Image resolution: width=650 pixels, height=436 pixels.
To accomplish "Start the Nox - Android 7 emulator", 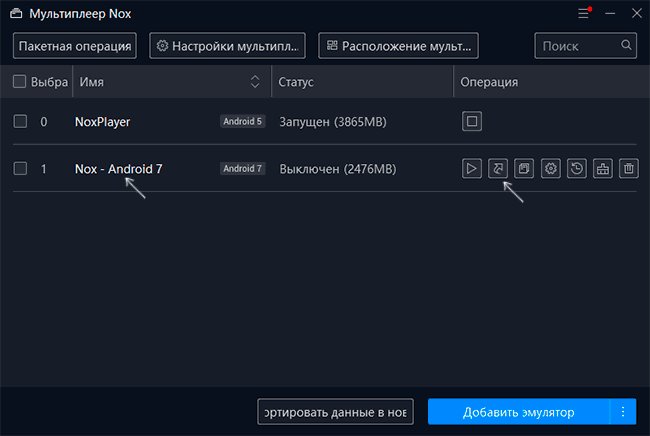I will click(x=472, y=169).
